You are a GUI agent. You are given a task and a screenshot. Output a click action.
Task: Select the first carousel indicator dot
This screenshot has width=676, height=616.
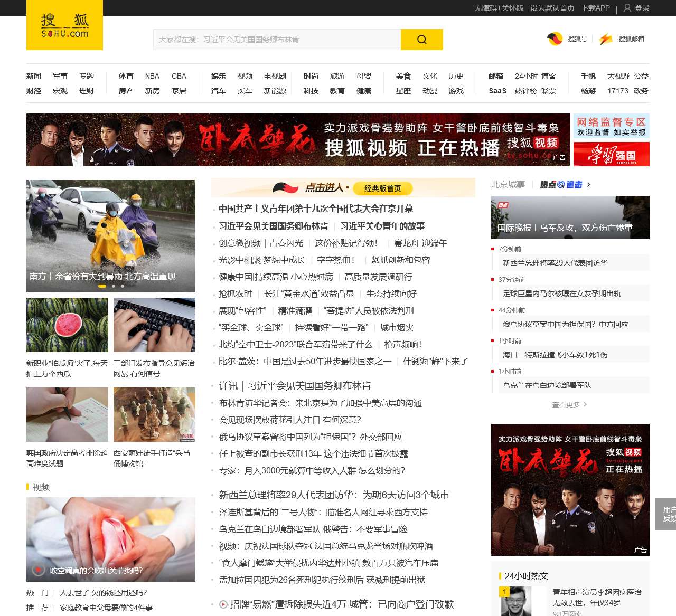click(x=102, y=286)
